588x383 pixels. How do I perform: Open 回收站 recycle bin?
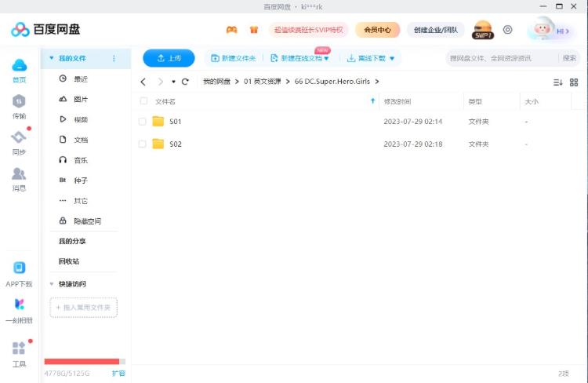(69, 261)
